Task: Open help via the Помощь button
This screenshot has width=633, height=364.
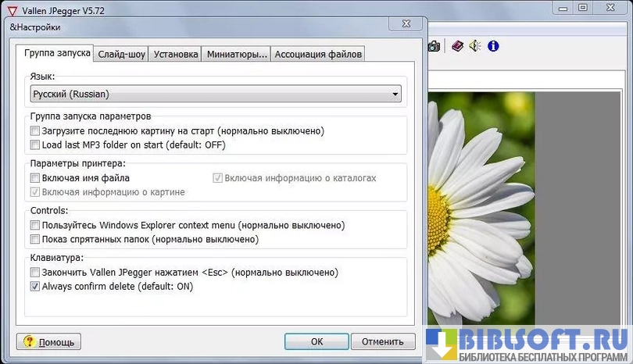Action: pos(48,342)
